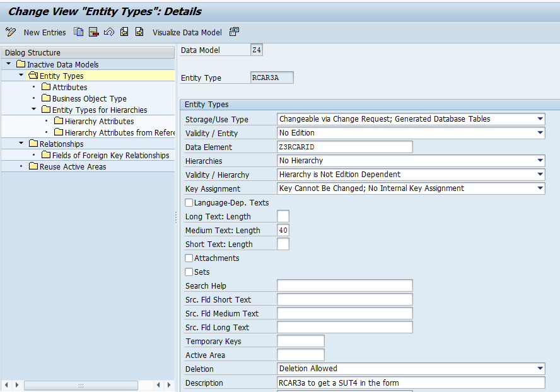Collapse the Entity Types tree node
Image resolution: width=560 pixels, height=392 pixels.
21,76
